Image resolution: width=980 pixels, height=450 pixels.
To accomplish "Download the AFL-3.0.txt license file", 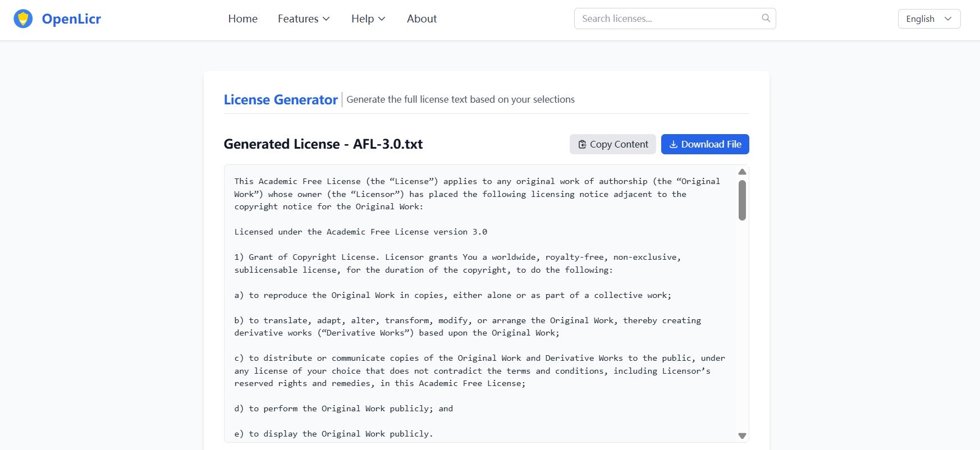I will click(x=705, y=144).
